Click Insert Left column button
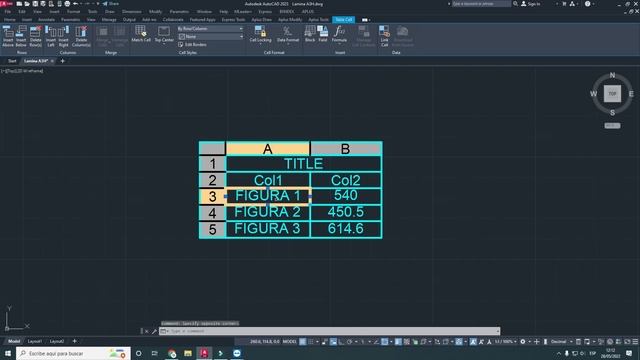The width and height of the screenshot is (640, 360). (x=51, y=36)
